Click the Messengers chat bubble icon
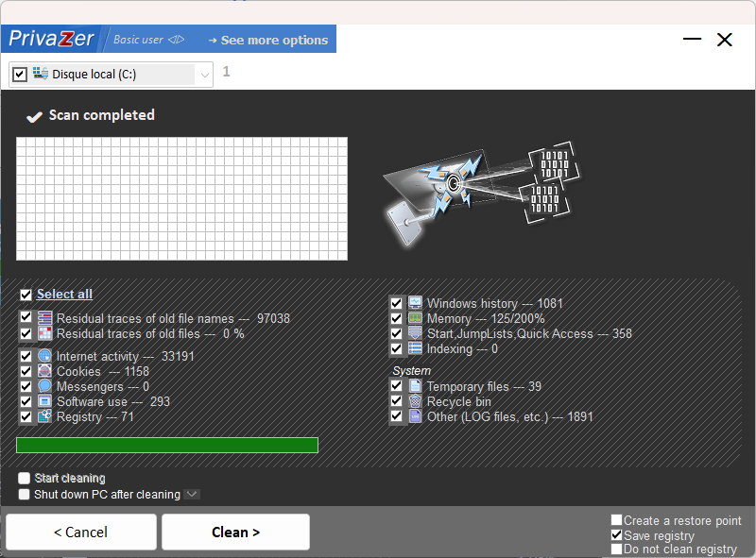 (x=44, y=386)
